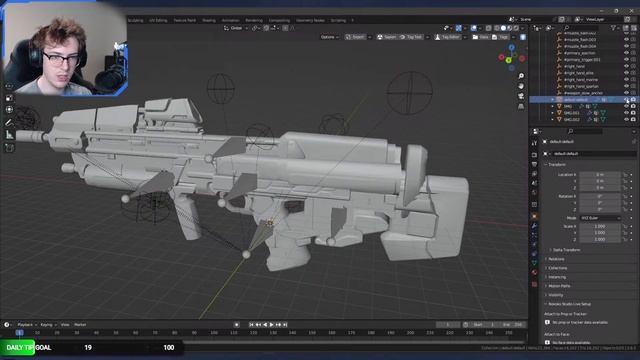Screen dimensions: 640x360
Task: Open the Modifiers wrench properties tab
Action: click(534, 226)
